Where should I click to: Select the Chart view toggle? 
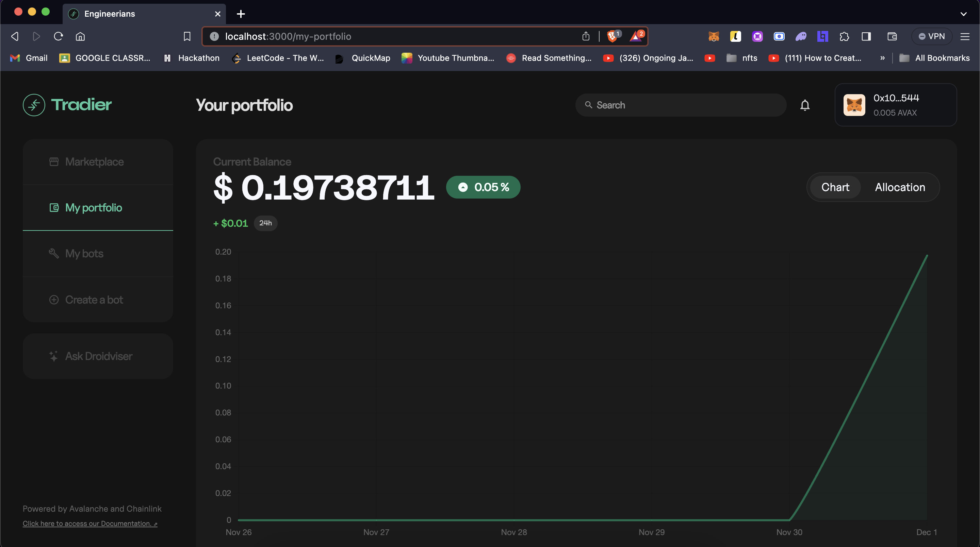(835, 187)
